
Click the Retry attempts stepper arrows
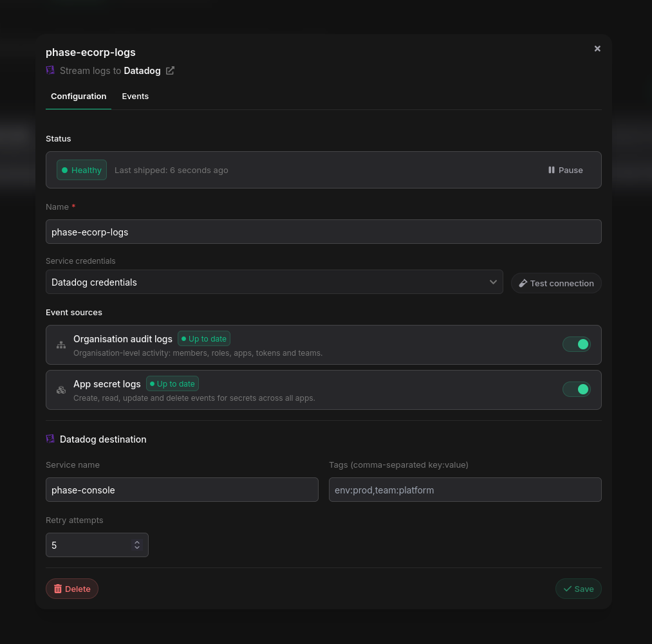coord(137,545)
